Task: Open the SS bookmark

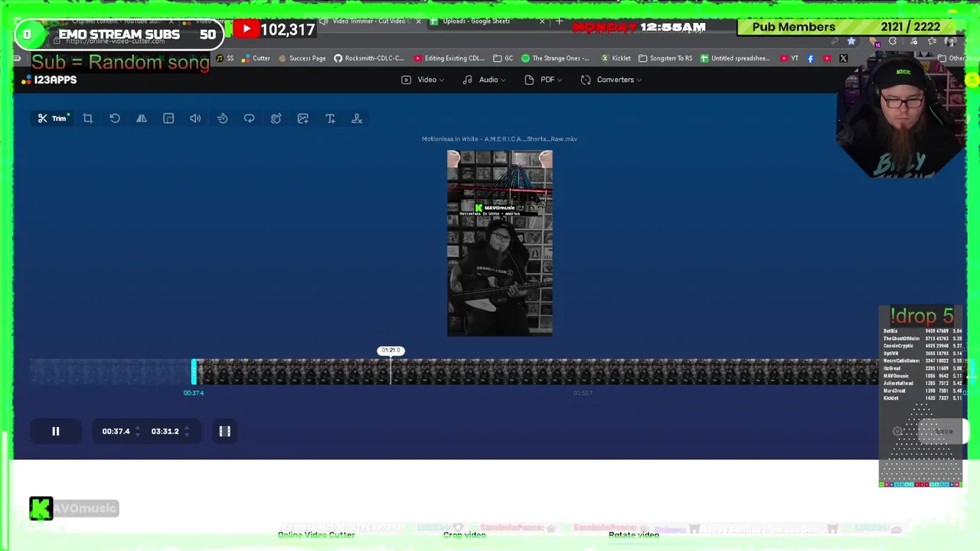Action: 225,58
